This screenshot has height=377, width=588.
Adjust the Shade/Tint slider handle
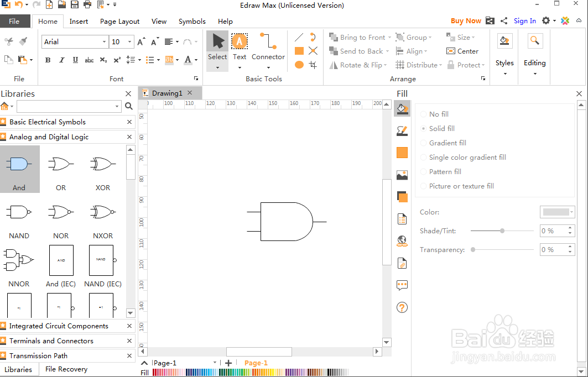point(502,231)
